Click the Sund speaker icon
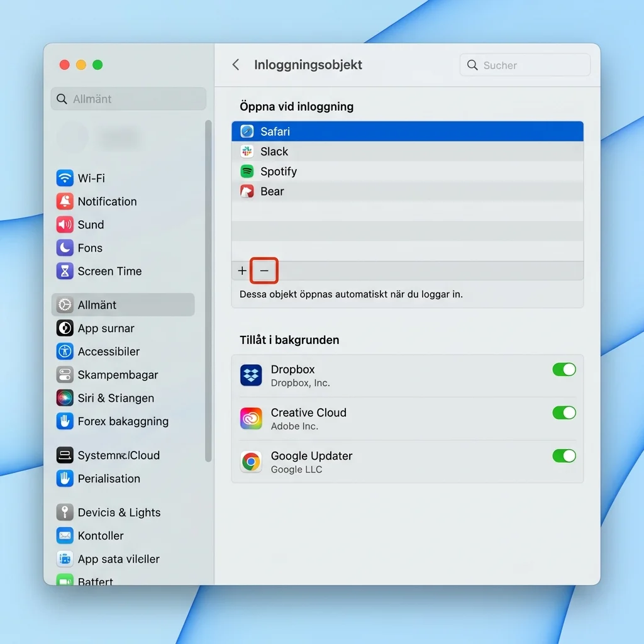Viewport: 644px width, 644px height. 65,225
